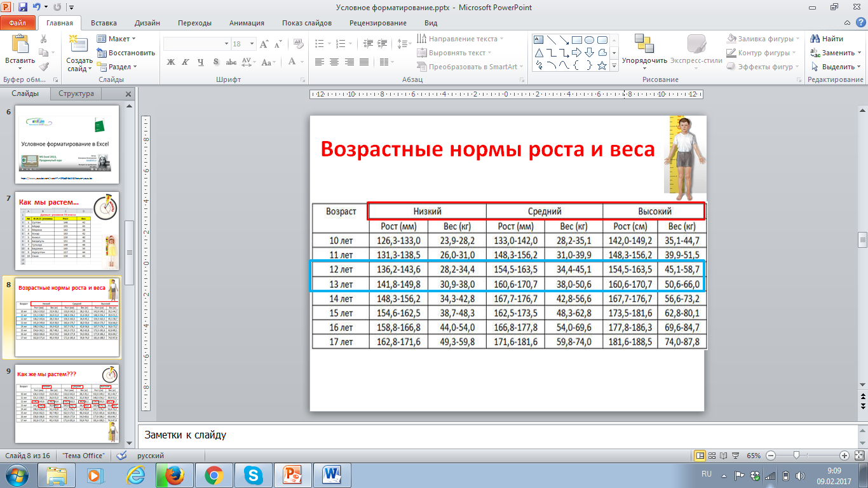Pick the isosceles triangle shape
This screenshot has height=488, width=868.
pos(539,53)
